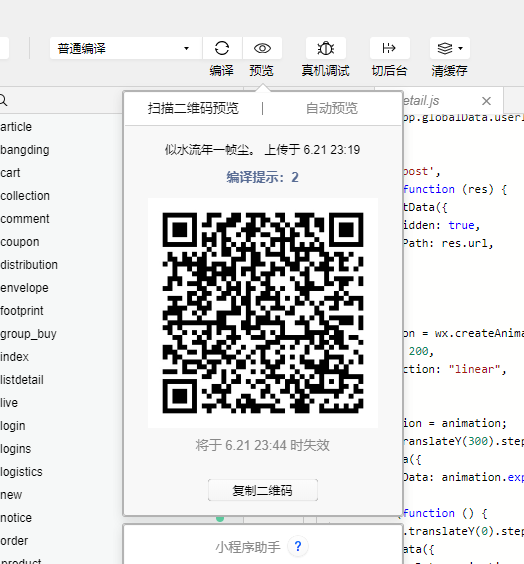This screenshot has width=524, height=564.
Task: Click the preview eye icon
Action: tap(262, 48)
